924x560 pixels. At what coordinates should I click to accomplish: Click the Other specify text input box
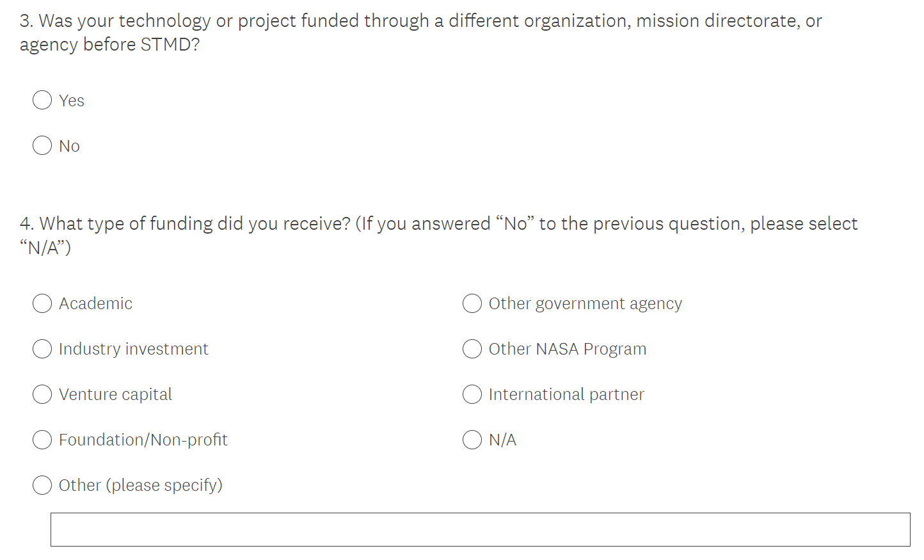click(480, 529)
